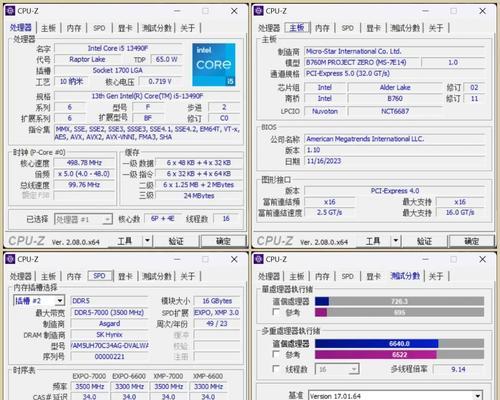Select 处理器 tab in mainboard window

click(269, 28)
